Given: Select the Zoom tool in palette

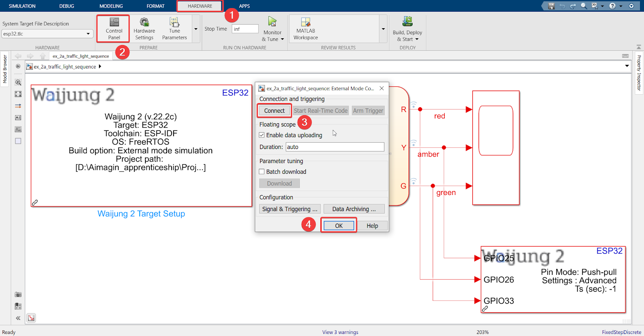Looking at the screenshot, I should click(18, 82).
